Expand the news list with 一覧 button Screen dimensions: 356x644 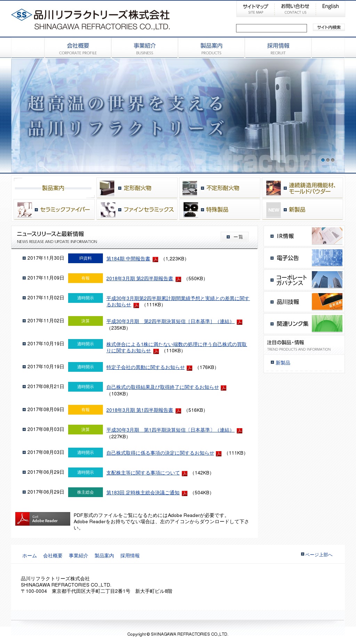[x=235, y=237]
